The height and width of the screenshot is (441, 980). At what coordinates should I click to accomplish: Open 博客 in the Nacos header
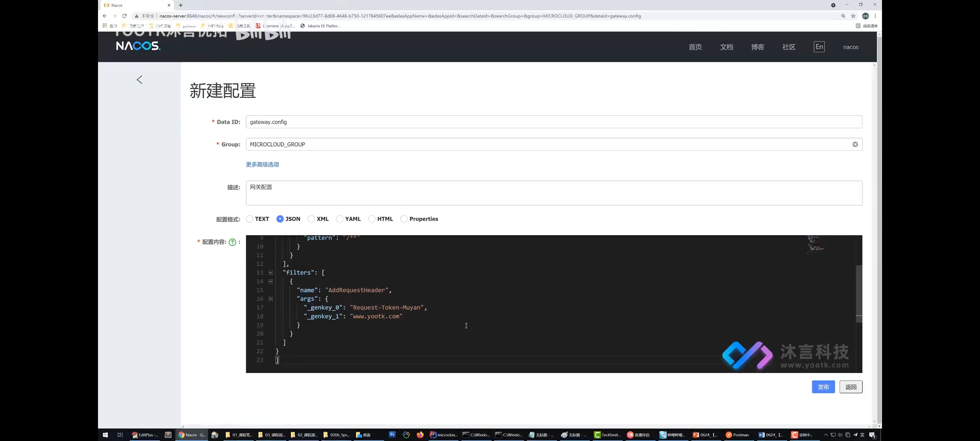pyautogui.click(x=757, y=47)
